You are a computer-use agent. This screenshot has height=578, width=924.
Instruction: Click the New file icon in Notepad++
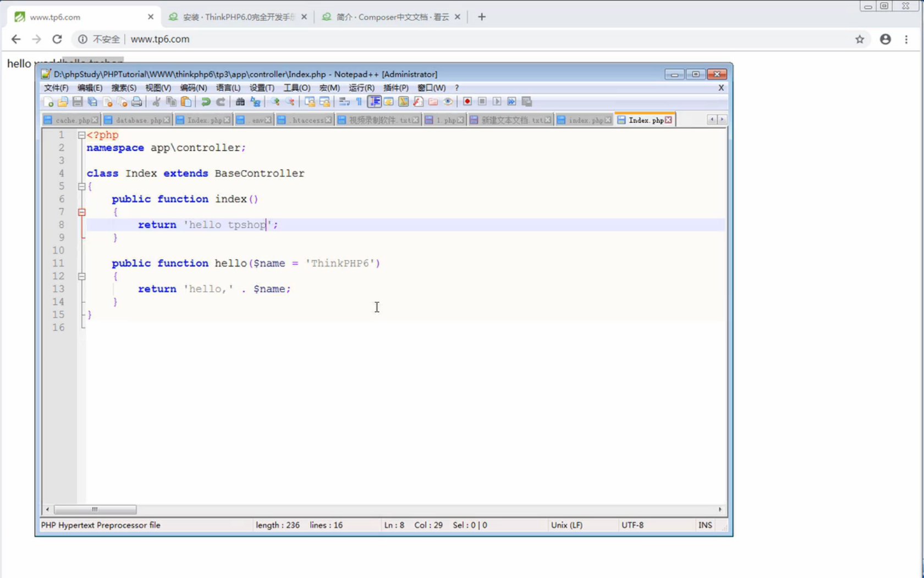pyautogui.click(x=48, y=102)
